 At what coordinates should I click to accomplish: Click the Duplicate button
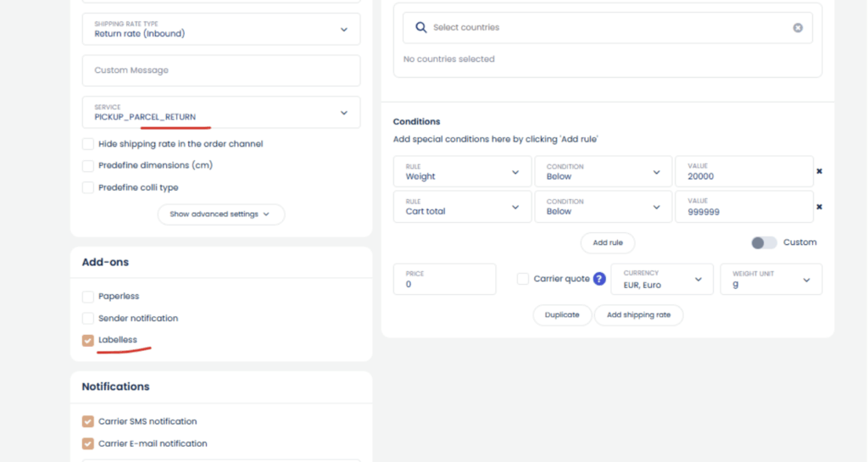[x=562, y=314]
